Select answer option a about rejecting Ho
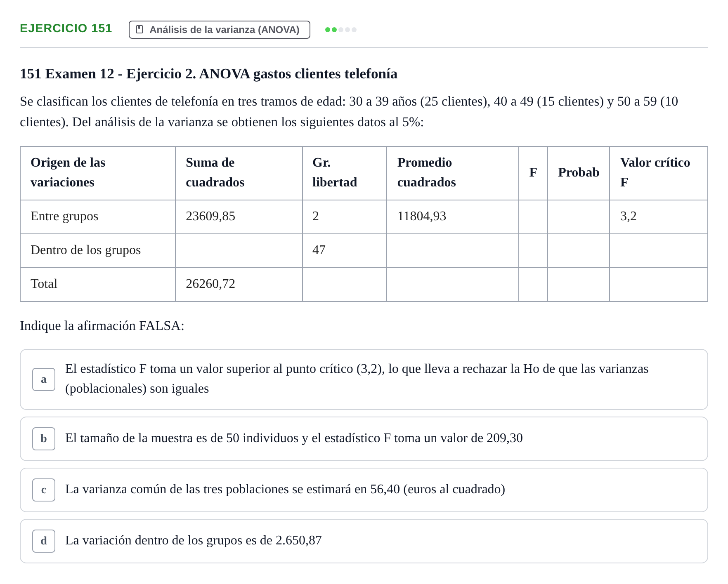The image size is (728, 584). [x=364, y=379]
